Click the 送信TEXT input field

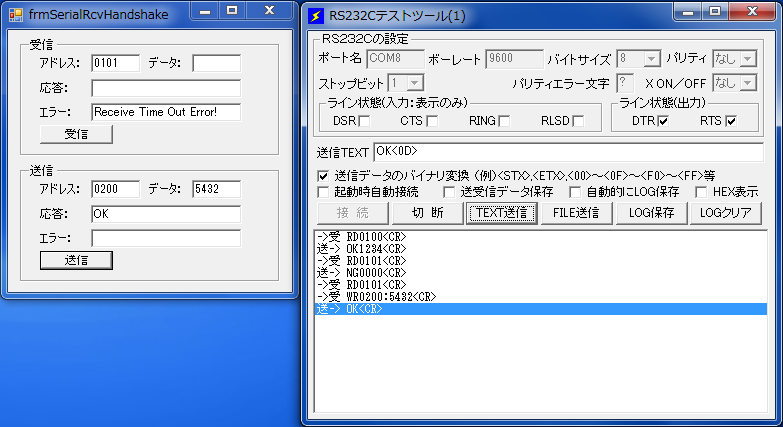click(568, 152)
